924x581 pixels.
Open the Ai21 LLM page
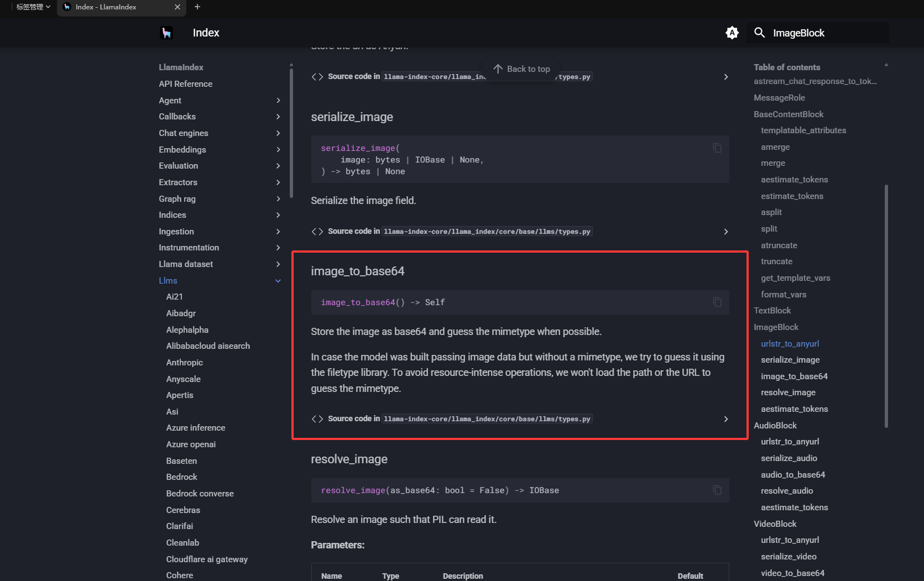coord(175,297)
